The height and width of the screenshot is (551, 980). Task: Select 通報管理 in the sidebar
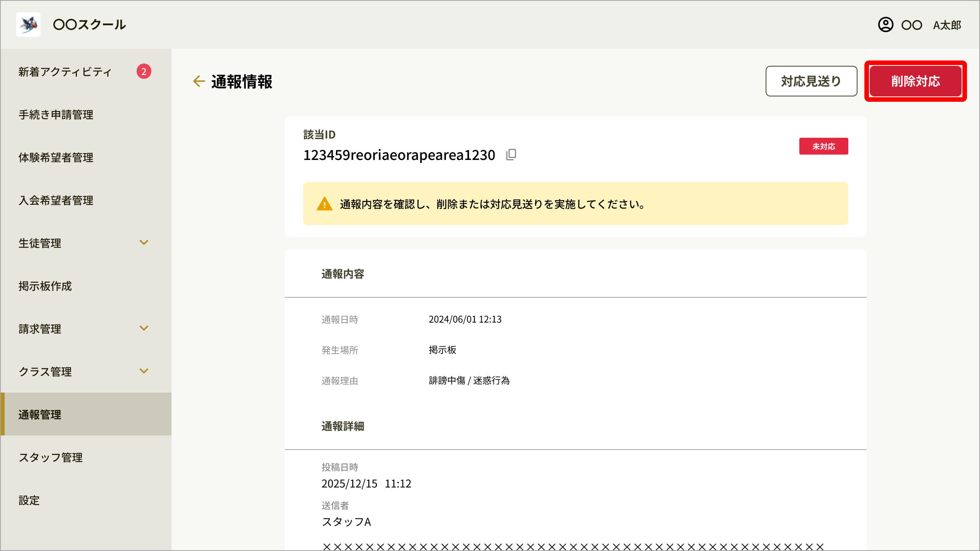(x=86, y=414)
